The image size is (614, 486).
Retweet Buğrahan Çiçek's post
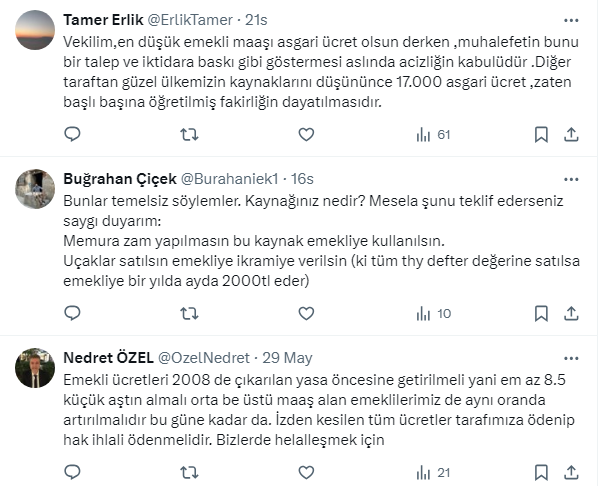coord(188,313)
